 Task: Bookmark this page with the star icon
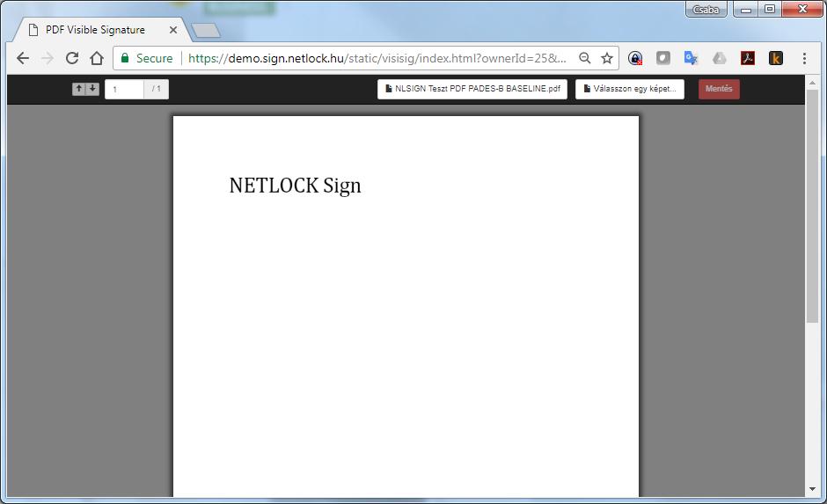(x=607, y=58)
